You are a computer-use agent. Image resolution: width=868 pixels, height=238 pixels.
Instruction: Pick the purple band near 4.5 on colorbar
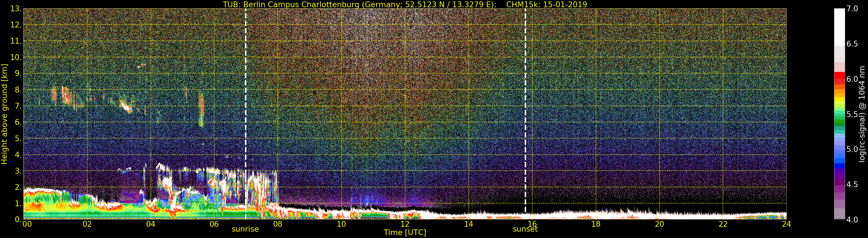pyautogui.click(x=839, y=182)
